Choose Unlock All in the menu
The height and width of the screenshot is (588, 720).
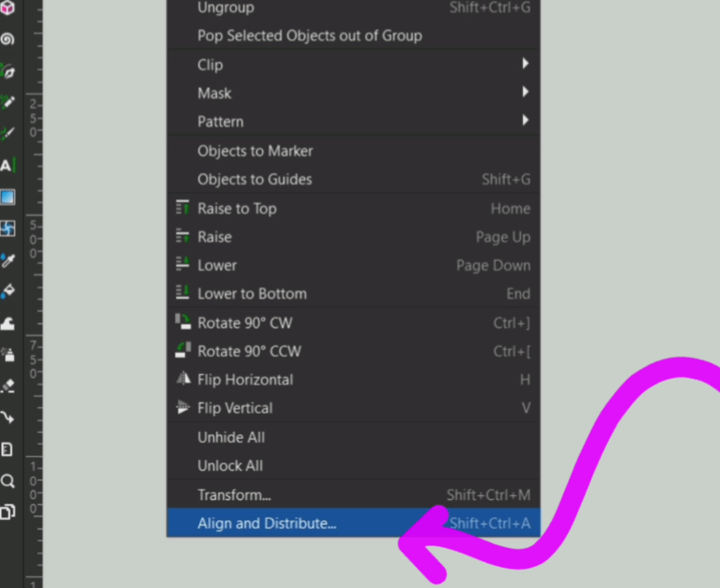[230, 466]
